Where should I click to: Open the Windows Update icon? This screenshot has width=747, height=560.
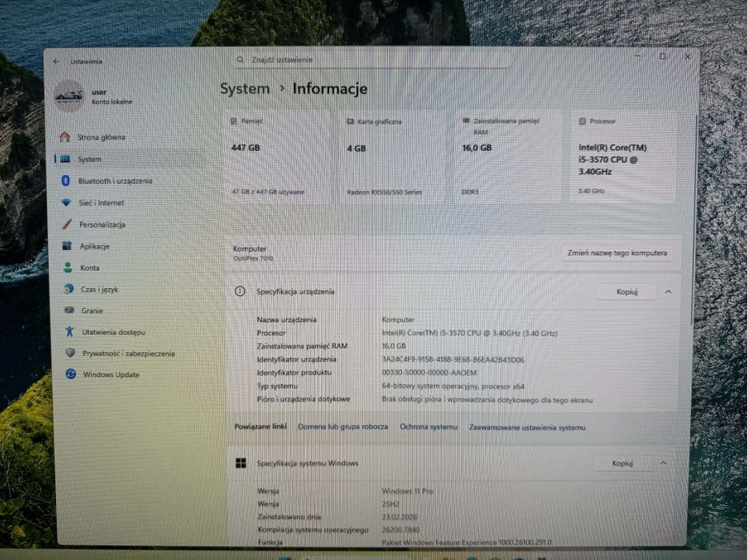click(x=71, y=374)
